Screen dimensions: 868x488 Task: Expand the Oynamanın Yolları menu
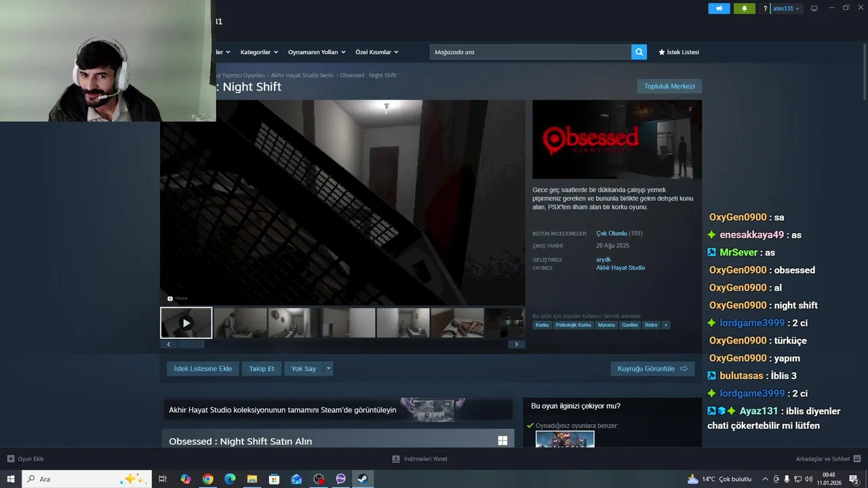[x=317, y=52]
